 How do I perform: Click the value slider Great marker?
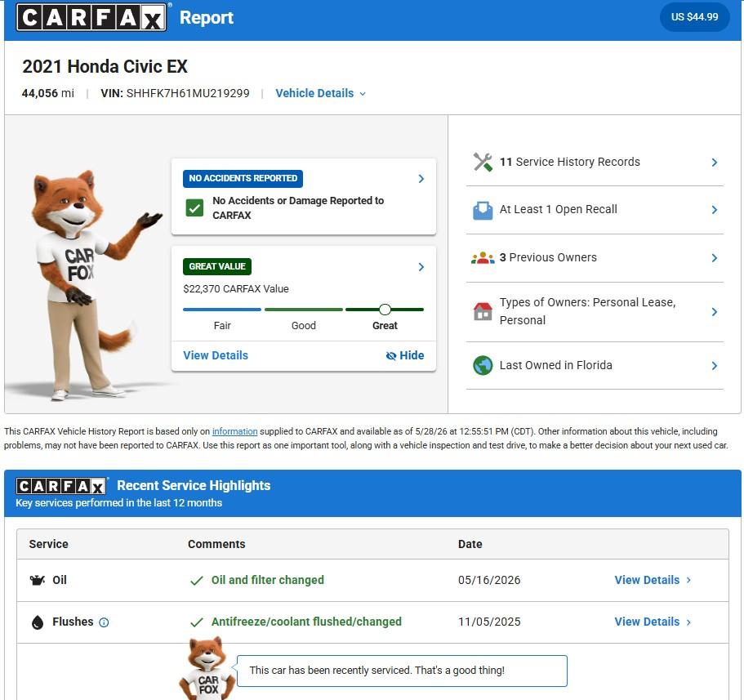coord(385,310)
